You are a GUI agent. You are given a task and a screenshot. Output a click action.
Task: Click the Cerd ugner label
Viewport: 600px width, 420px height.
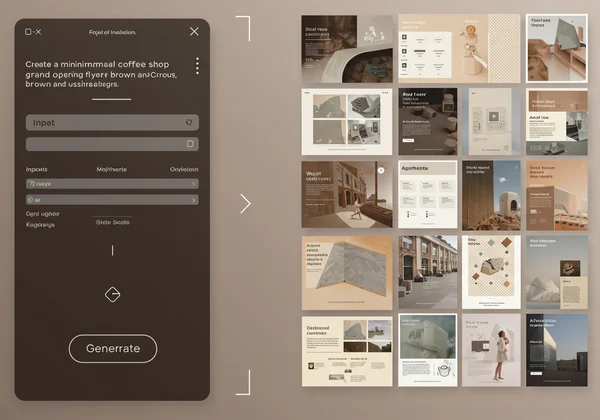tap(42, 214)
